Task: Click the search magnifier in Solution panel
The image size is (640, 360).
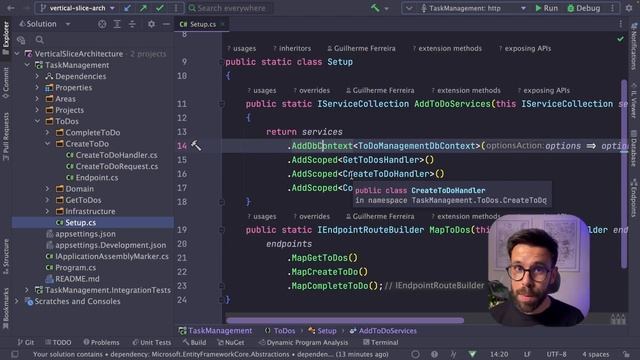Action: click(40, 40)
